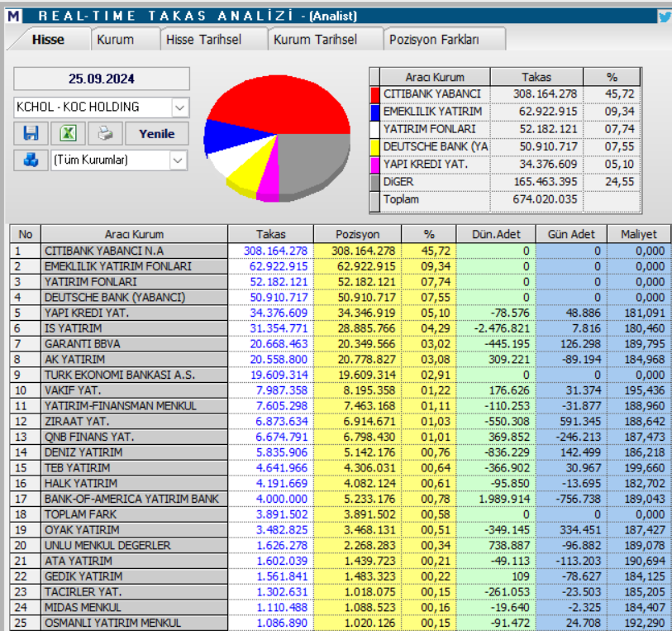672x631 pixels.
Task: Select the ZIRAAT YAT. row
Action: (x=341, y=422)
